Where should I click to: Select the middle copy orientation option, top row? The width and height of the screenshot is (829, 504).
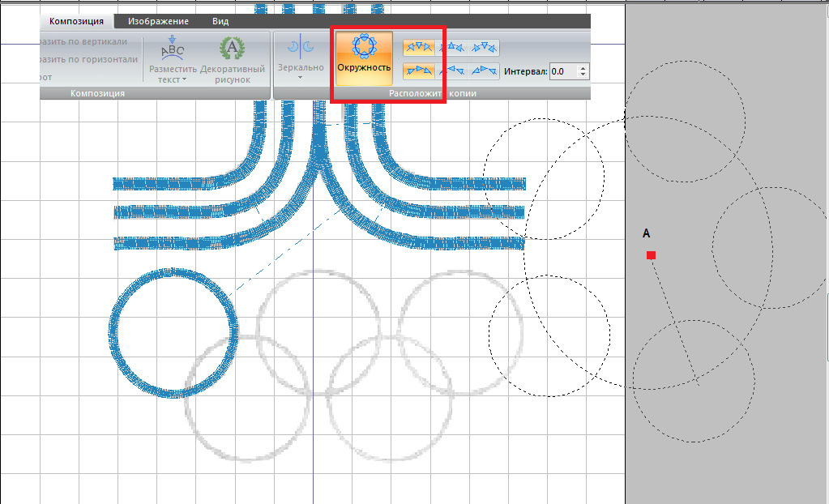[451, 48]
